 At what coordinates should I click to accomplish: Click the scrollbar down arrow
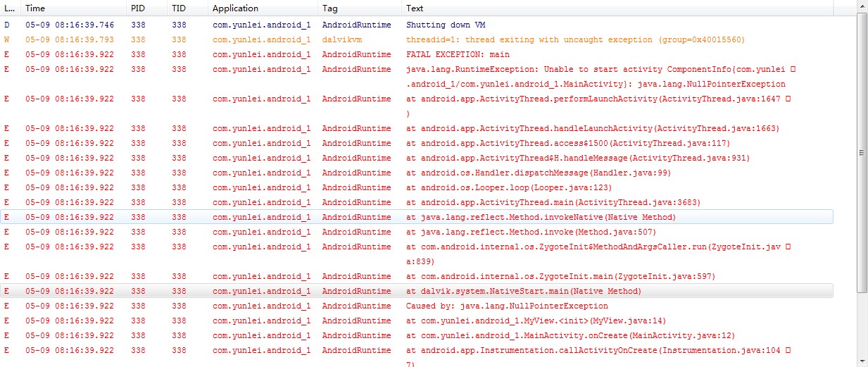[x=862, y=361]
